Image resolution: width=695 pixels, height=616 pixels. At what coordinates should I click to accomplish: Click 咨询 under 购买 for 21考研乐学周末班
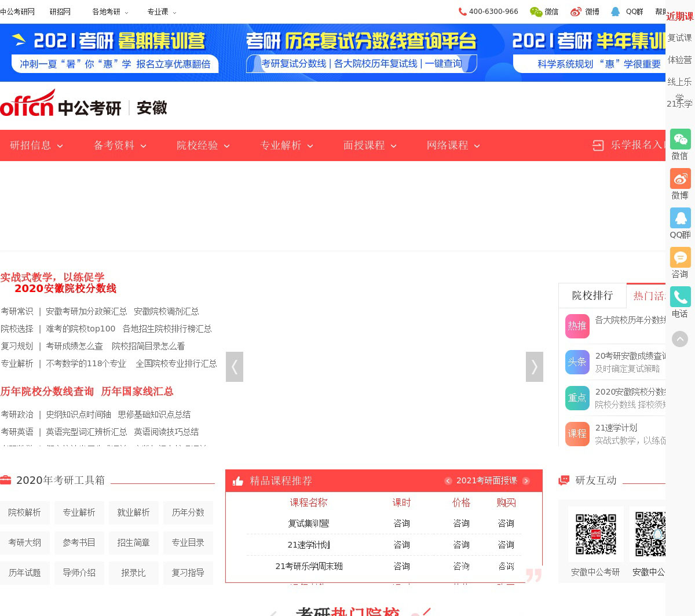pos(506,566)
